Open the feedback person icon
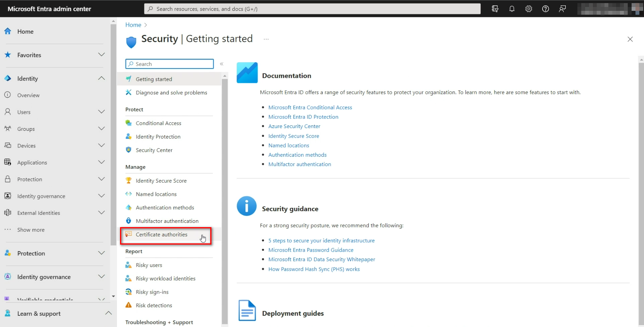 point(562,9)
